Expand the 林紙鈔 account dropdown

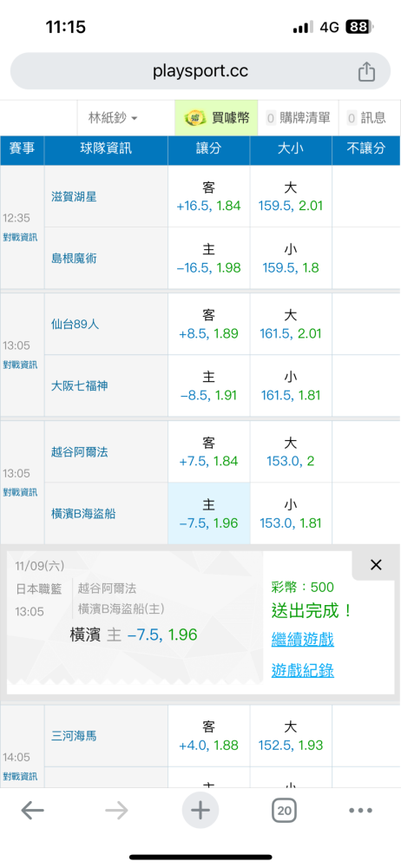[x=113, y=118]
